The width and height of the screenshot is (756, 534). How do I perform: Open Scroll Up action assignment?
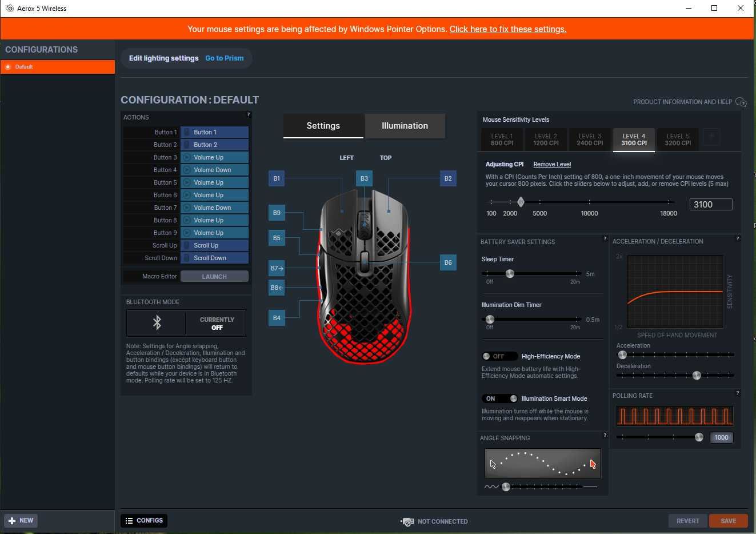pyautogui.click(x=214, y=245)
